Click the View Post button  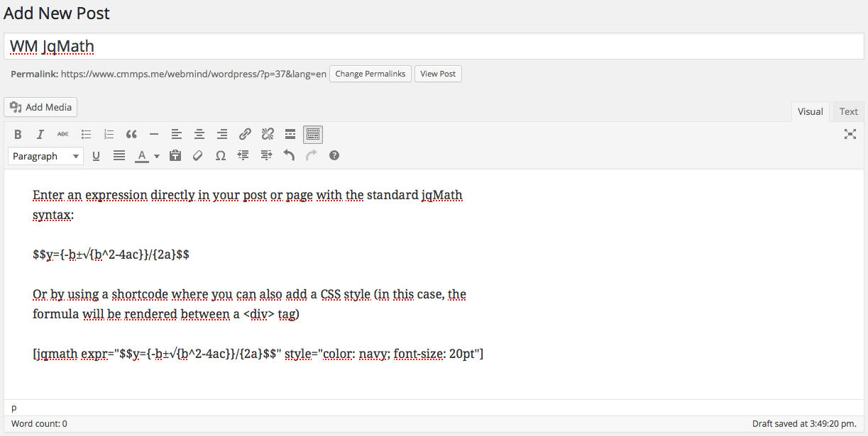point(438,74)
